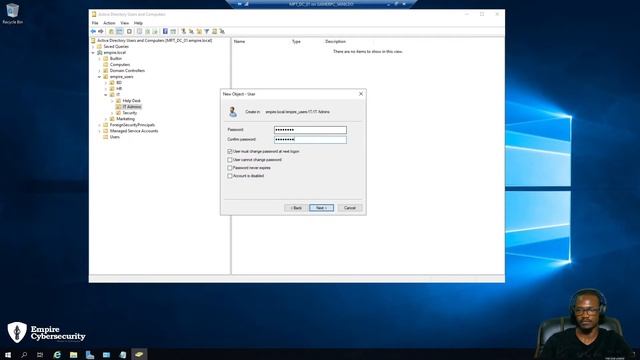Viewport: 640px width, 360px height.
Task: Expand the HR OU arrow
Action: [106, 89]
